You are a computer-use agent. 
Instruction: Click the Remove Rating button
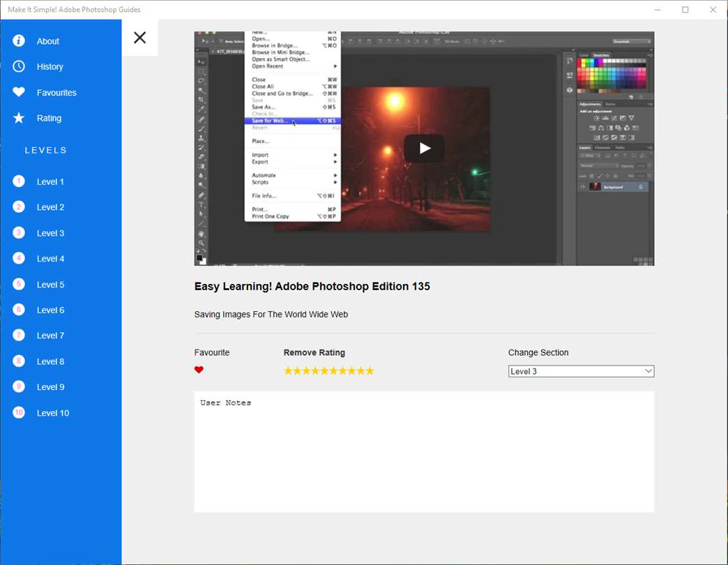(314, 352)
